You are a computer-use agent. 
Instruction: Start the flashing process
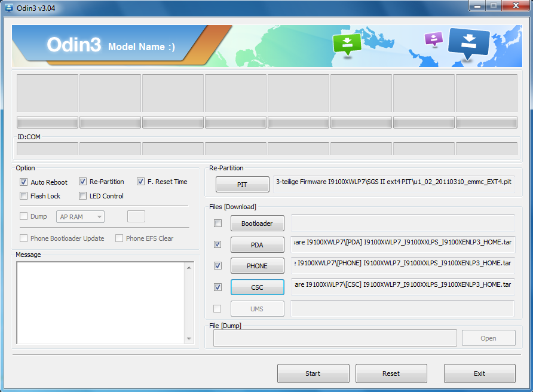tap(313, 373)
